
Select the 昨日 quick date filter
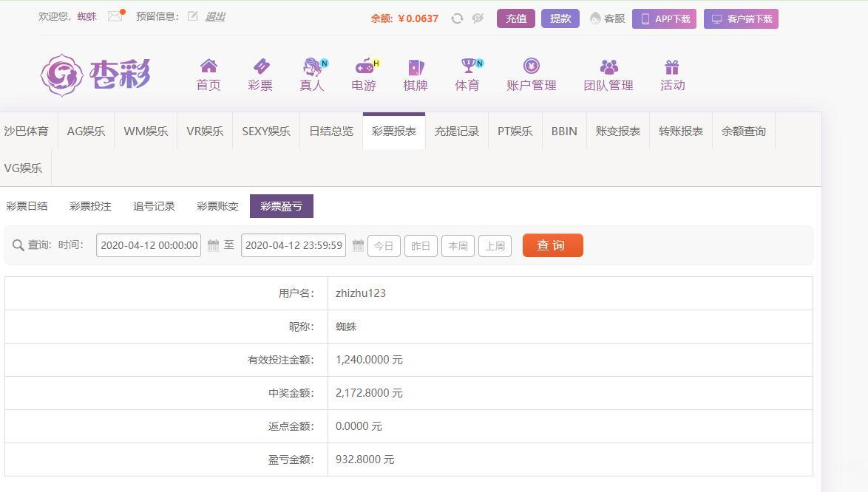[x=421, y=246]
